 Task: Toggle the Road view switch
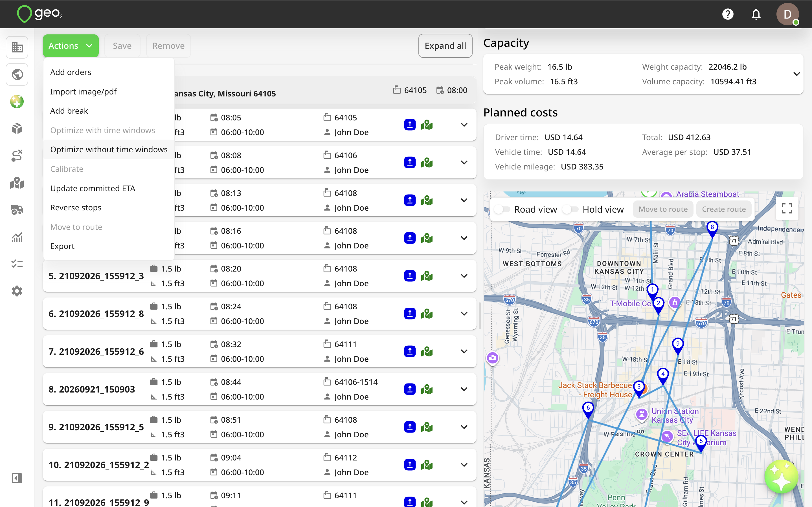[502, 209]
